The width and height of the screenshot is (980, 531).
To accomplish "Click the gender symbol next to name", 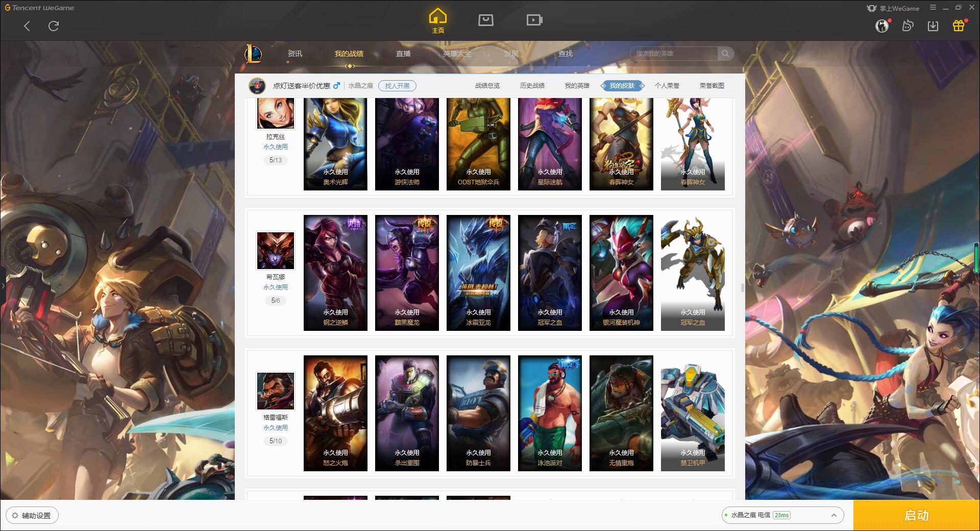I will (x=336, y=86).
